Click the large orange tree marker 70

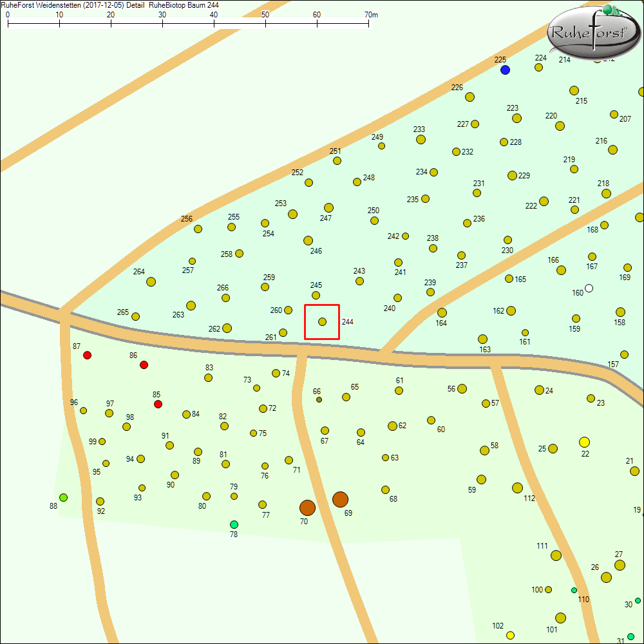tap(307, 508)
